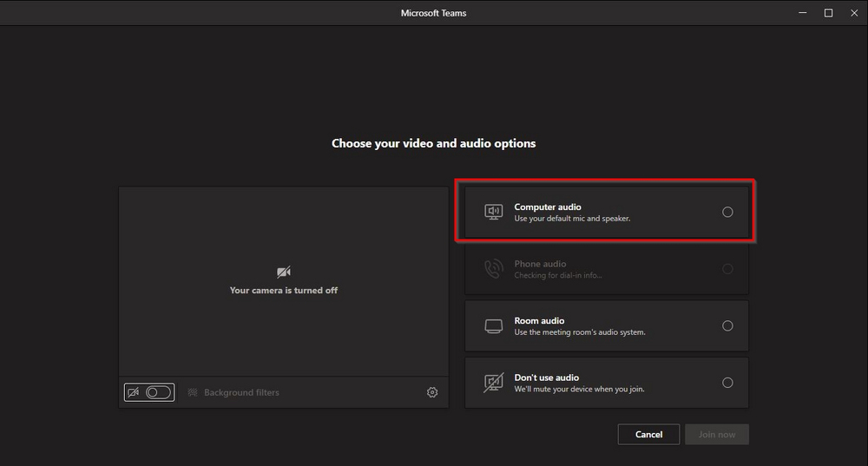Screen dimensions: 868x466
Task: Select the Room audio radio button
Action: (727, 326)
